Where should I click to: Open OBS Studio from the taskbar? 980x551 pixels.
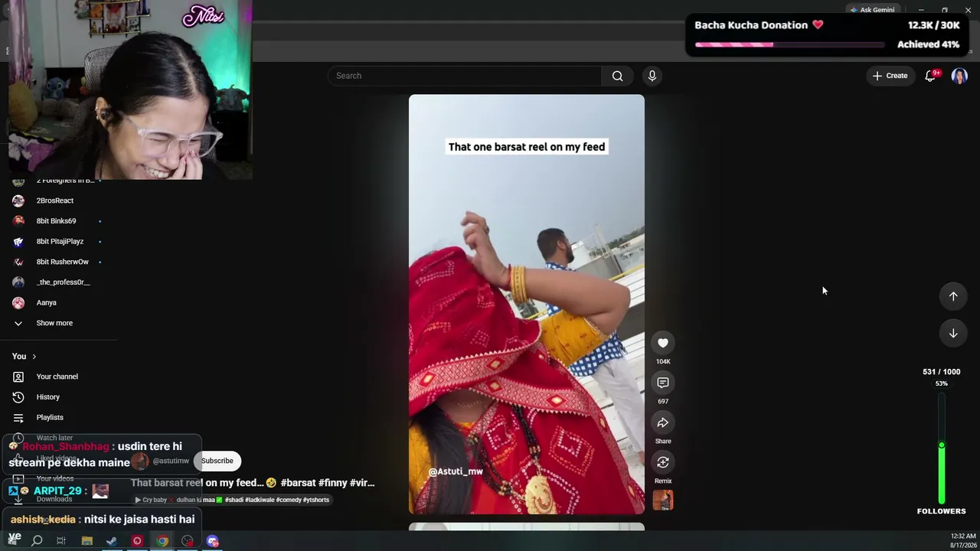[188, 541]
